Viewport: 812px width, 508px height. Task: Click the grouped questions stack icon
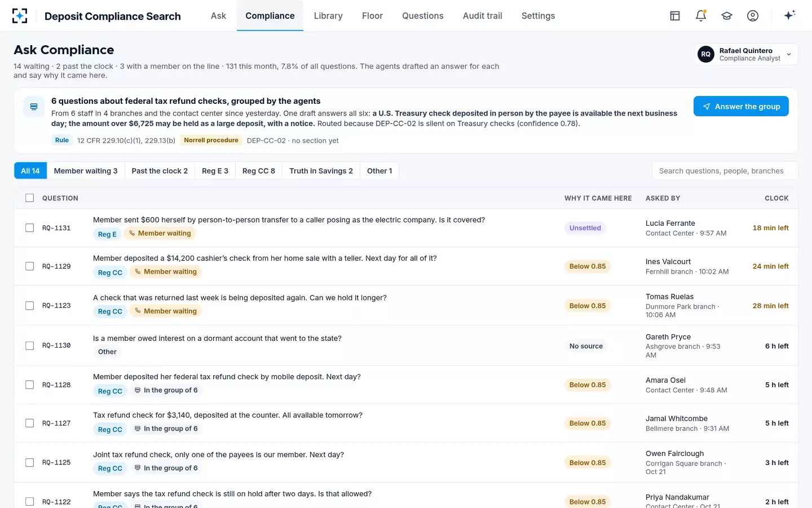(x=34, y=107)
